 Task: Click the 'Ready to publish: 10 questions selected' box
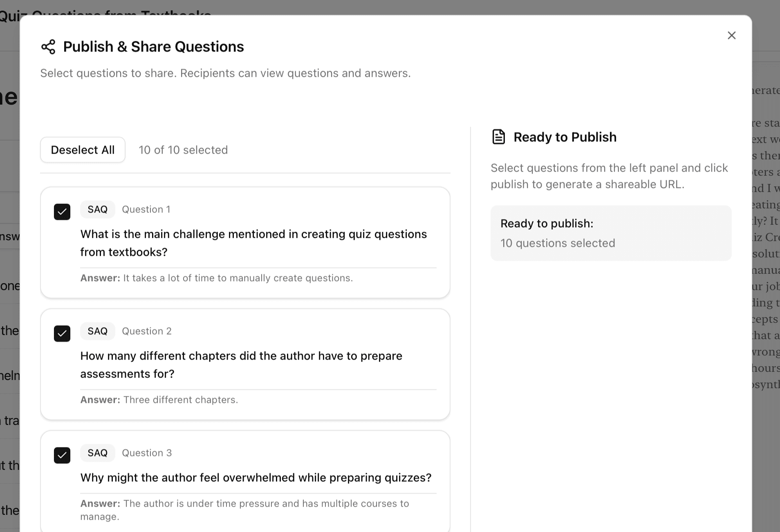pos(611,233)
